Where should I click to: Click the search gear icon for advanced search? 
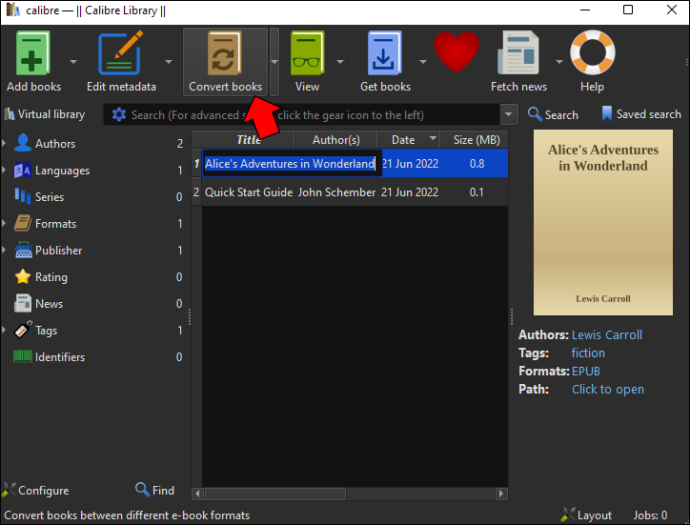tap(119, 115)
